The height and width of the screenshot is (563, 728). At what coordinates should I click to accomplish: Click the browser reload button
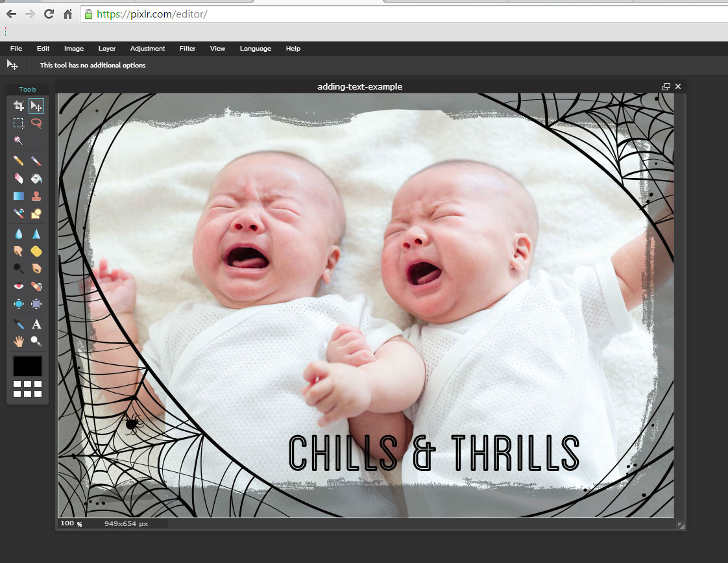tap(49, 14)
